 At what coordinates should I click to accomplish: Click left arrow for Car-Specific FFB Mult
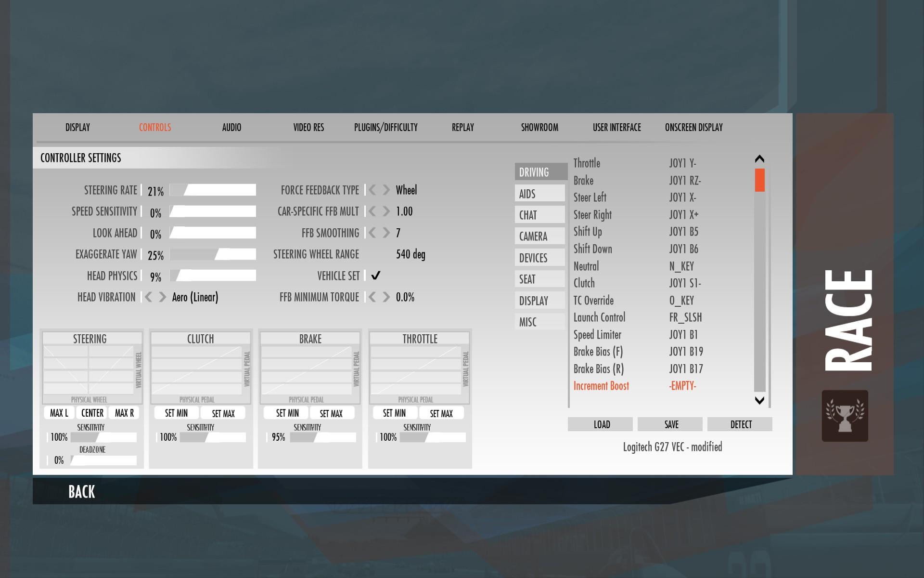coord(372,211)
